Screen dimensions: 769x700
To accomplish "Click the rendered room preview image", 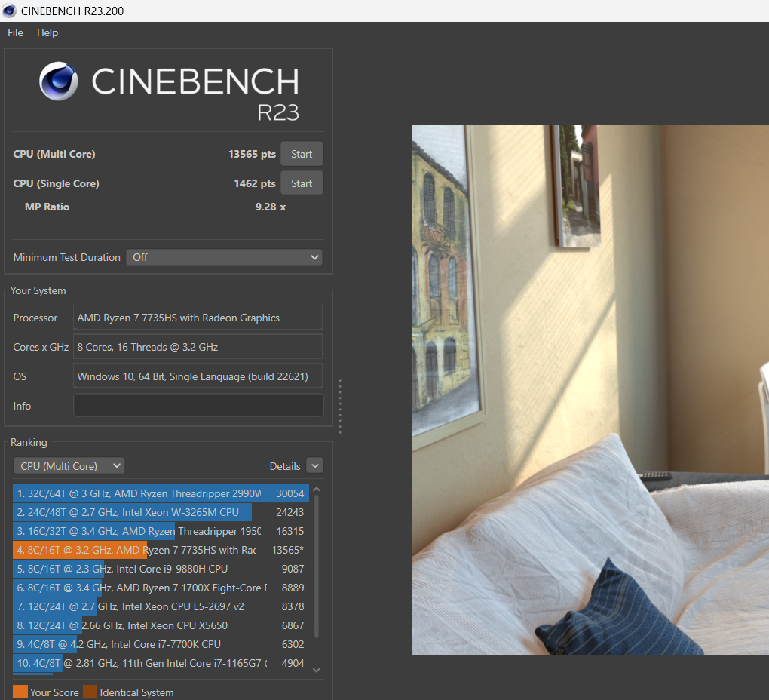I will point(590,390).
